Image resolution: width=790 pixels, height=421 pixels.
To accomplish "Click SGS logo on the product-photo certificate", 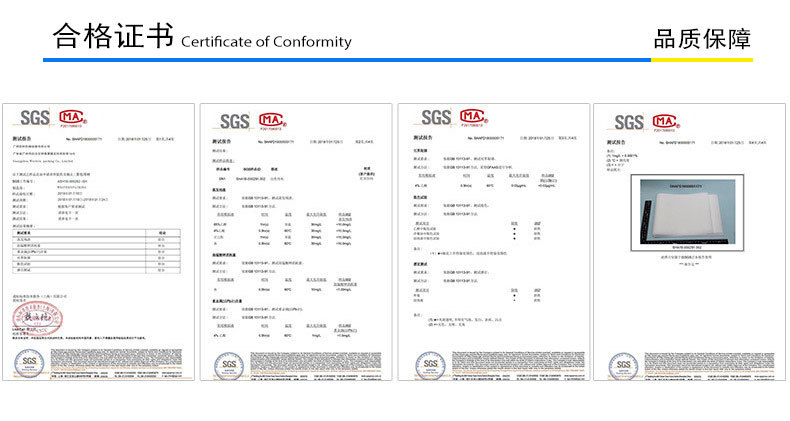I will point(628,122).
